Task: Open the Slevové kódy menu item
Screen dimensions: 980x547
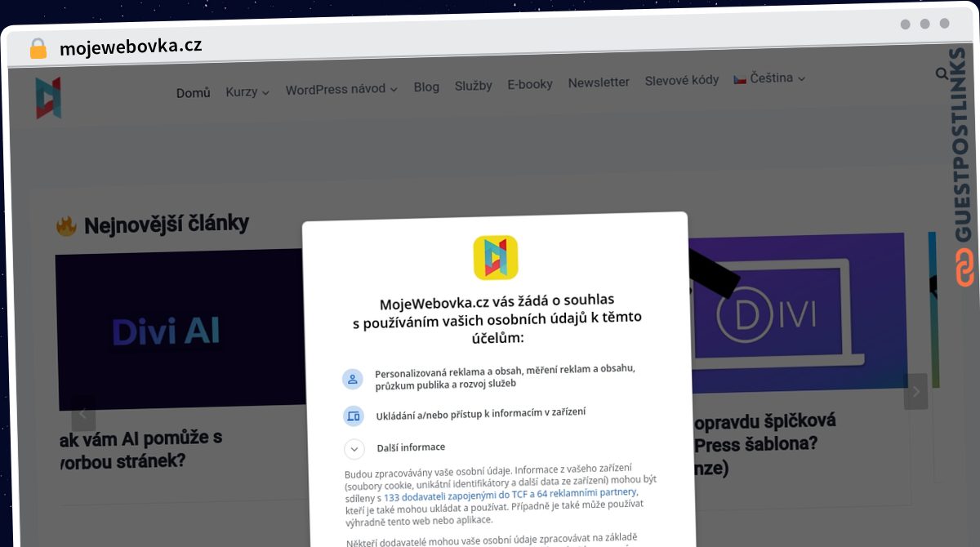Action: point(682,80)
